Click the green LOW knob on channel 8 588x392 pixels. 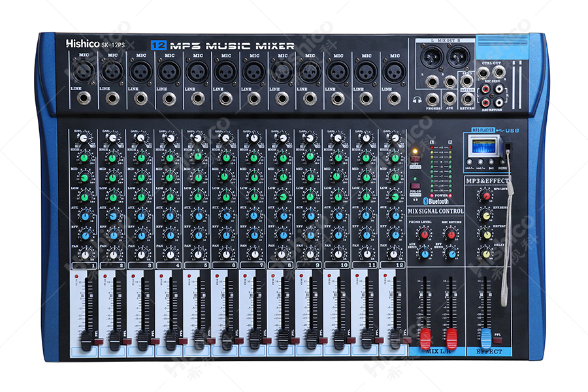[283, 197]
